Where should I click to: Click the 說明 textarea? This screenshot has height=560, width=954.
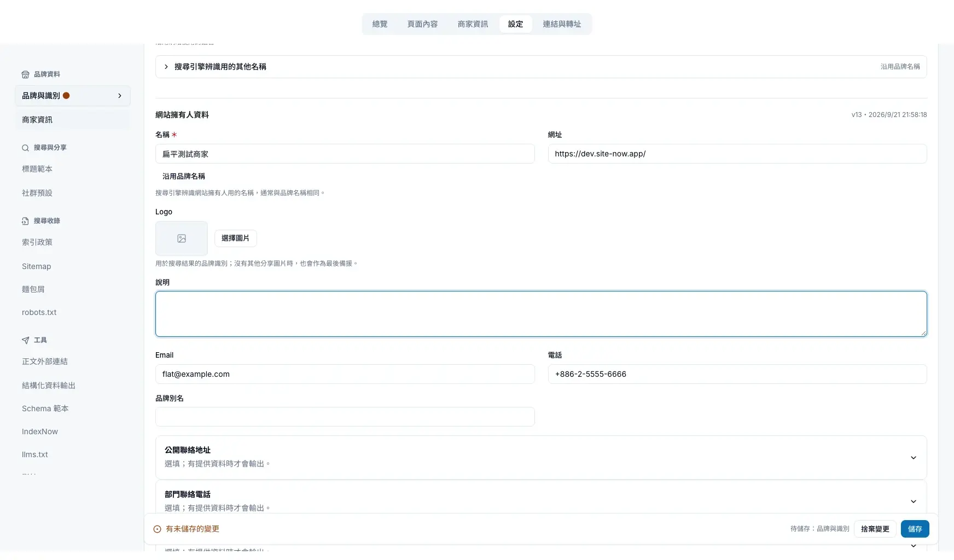click(x=541, y=314)
